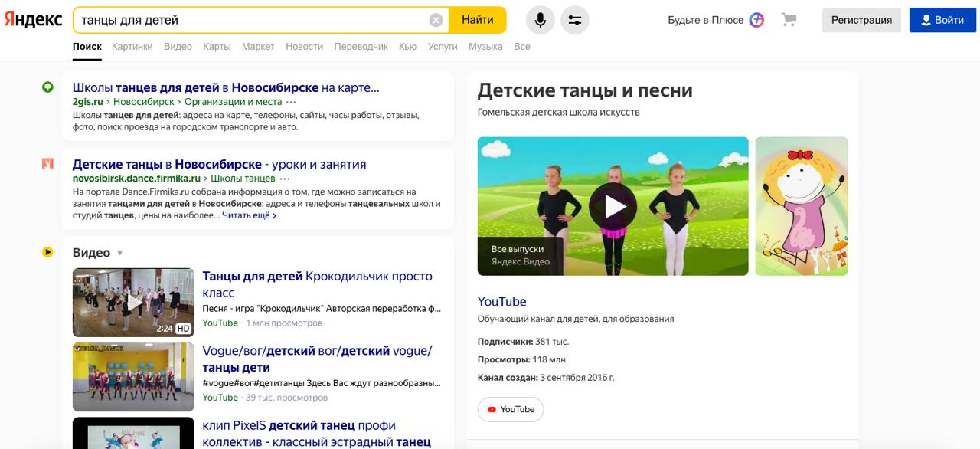
Task: Expand the Видео section dropdown arrow
Action: (119, 254)
